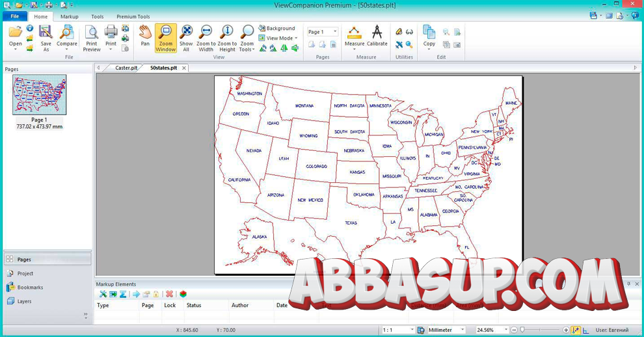This screenshot has height=337, width=644.
Task: Open the Layers panel button
Action: click(x=24, y=301)
